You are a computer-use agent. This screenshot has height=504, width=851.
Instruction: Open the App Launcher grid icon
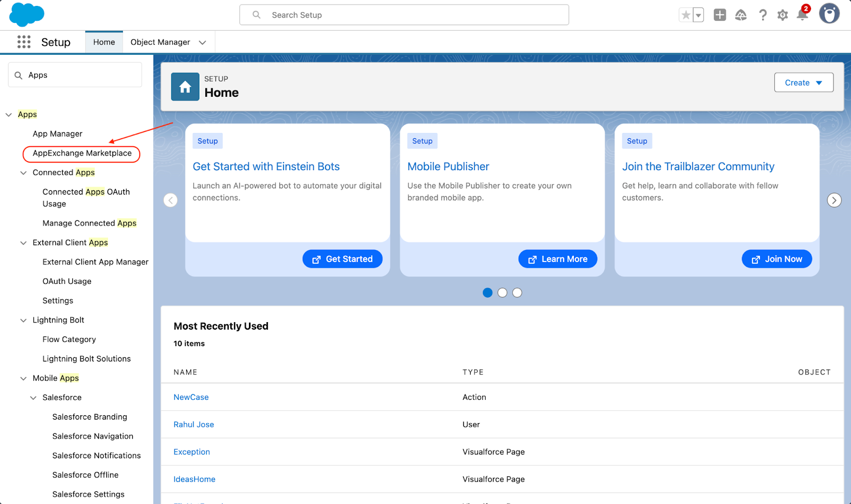[24, 42]
